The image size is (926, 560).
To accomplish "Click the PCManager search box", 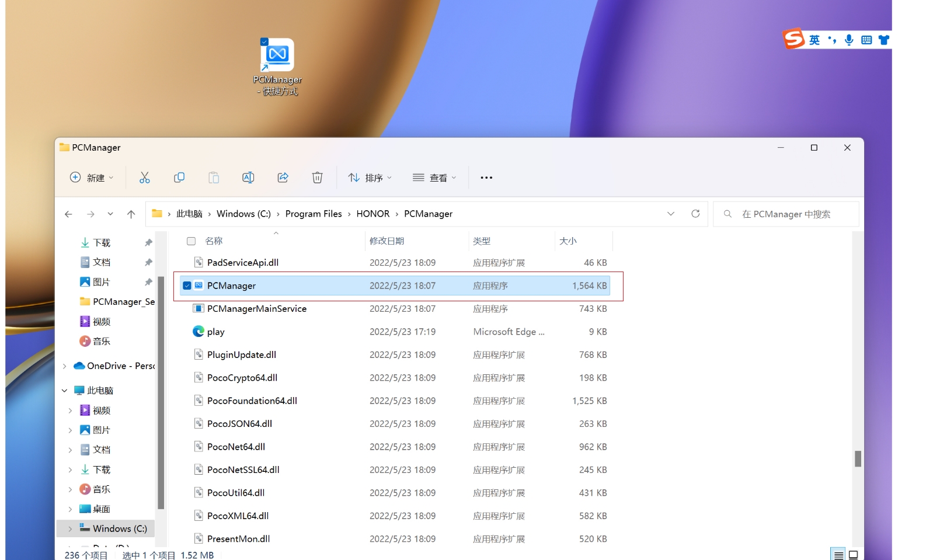I will point(786,214).
